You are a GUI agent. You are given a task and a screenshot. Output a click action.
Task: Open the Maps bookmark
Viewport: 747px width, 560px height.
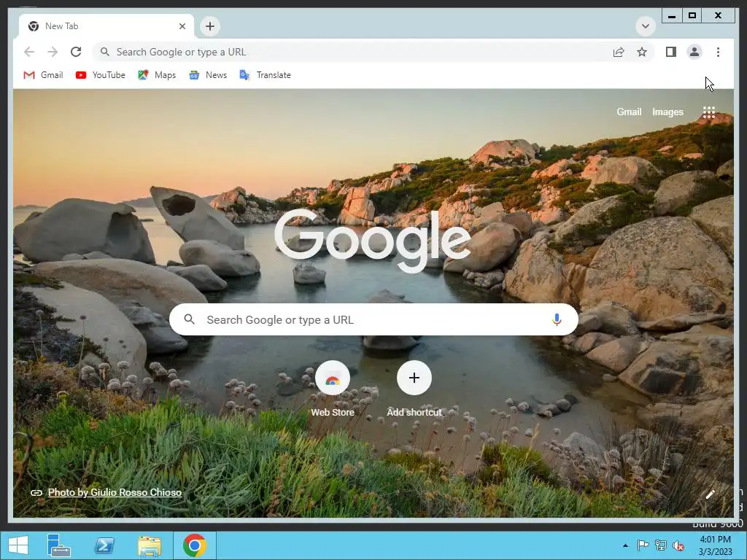[158, 75]
